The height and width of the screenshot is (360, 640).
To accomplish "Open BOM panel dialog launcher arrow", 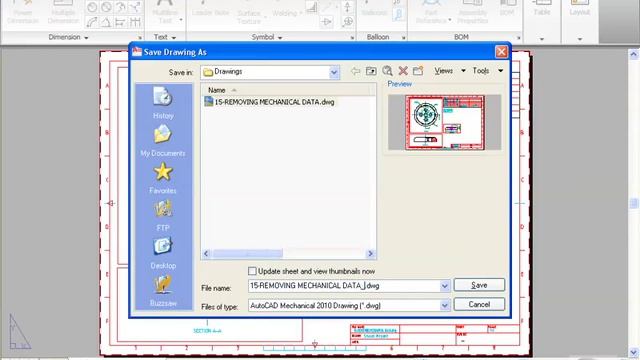I will (519, 38).
